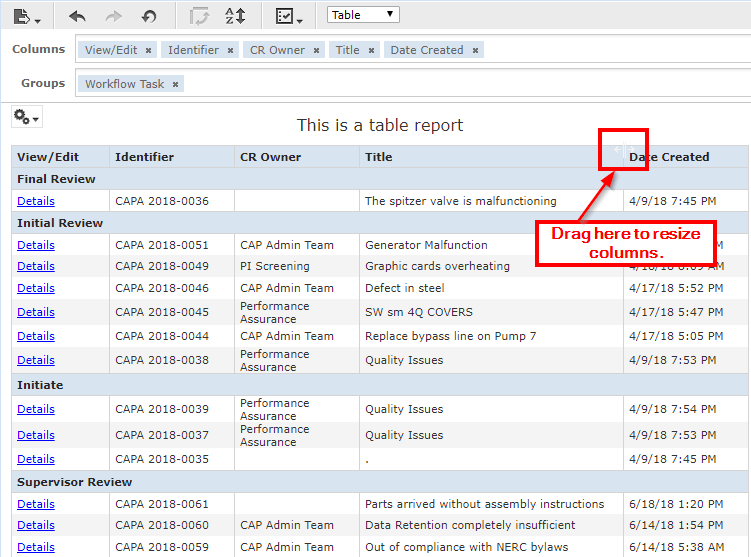Screen dimensions: 751x557
Task: Click the Supervisor Review group row
Action: (x=380, y=482)
